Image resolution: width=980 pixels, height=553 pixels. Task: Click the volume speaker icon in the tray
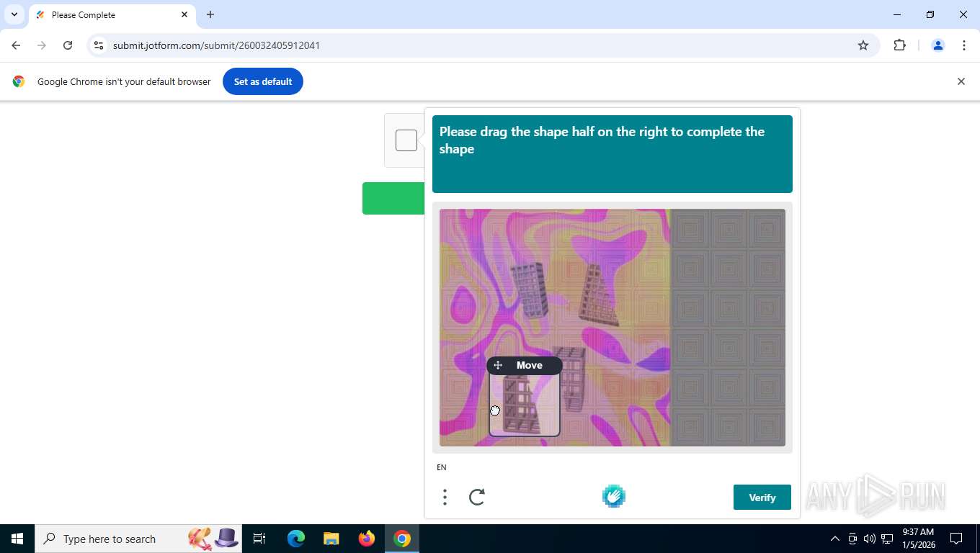[x=869, y=539]
